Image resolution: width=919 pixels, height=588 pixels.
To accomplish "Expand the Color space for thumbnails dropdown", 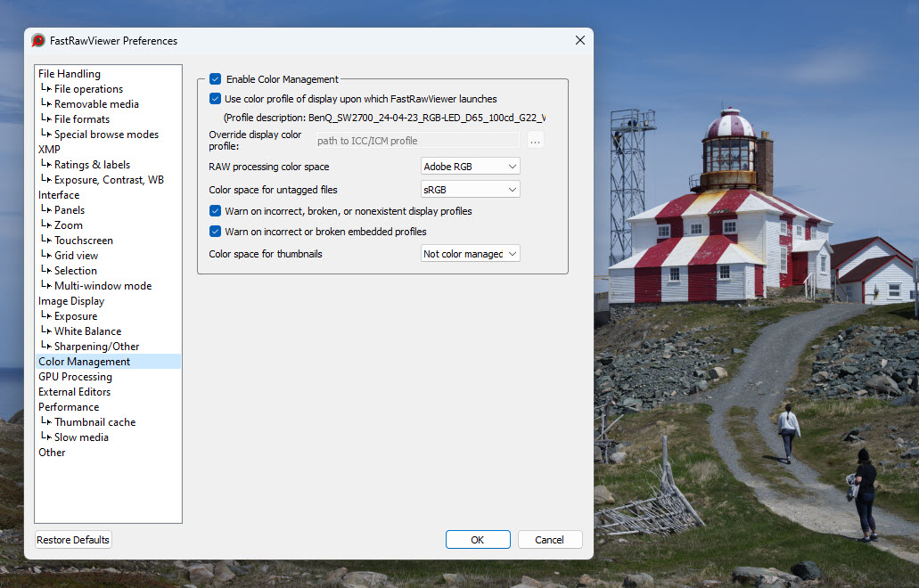I will click(x=470, y=254).
